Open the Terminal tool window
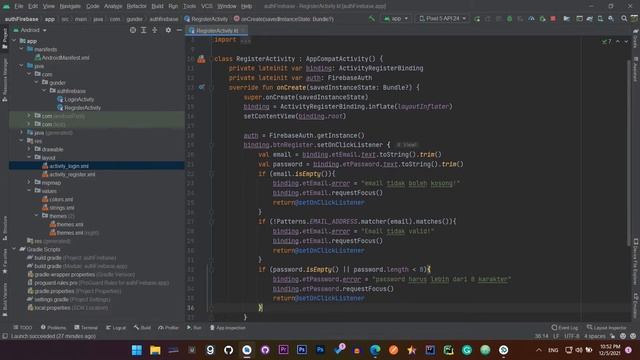 [x=86, y=328]
